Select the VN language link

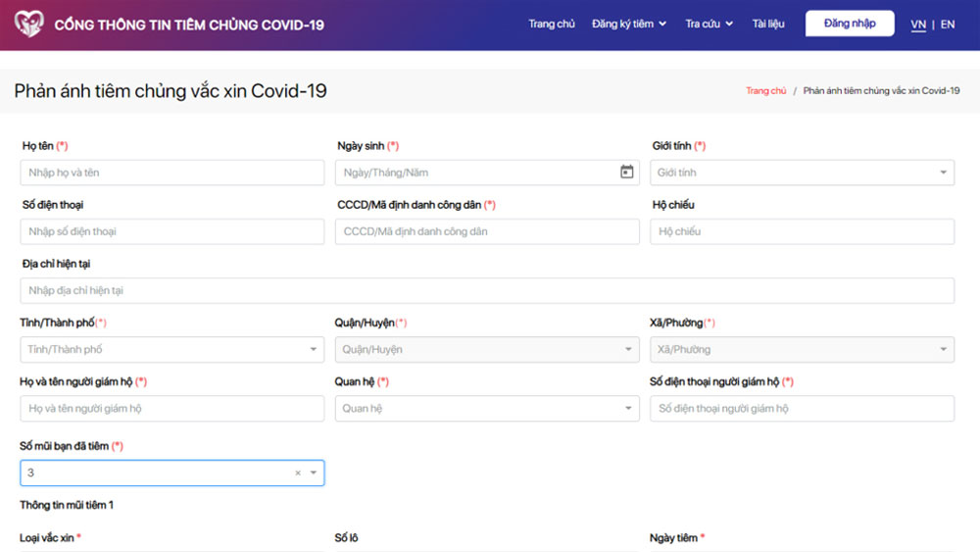(x=918, y=25)
